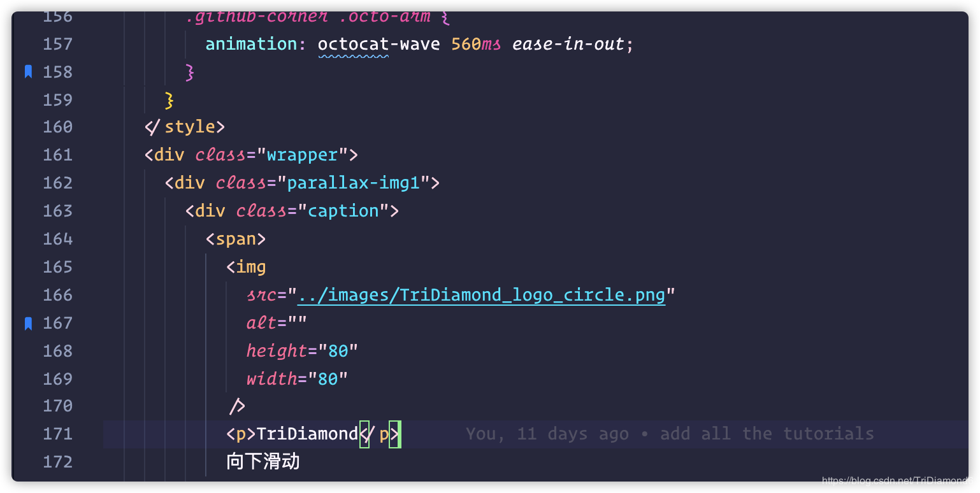Click the bookmark icon on line 167
Image resolution: width=980 pixels, height=493 pixels.
coord(28,324)
